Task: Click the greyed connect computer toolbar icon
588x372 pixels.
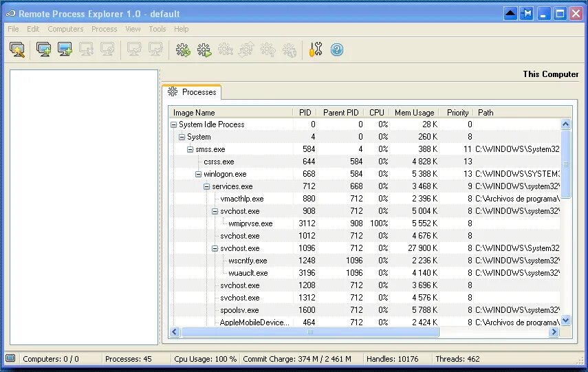Action: tap(134, 50)
